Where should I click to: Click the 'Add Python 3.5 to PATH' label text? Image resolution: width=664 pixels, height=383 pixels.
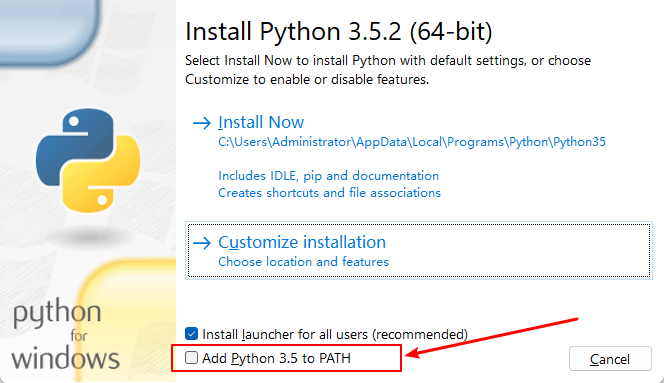click(276, 358)
